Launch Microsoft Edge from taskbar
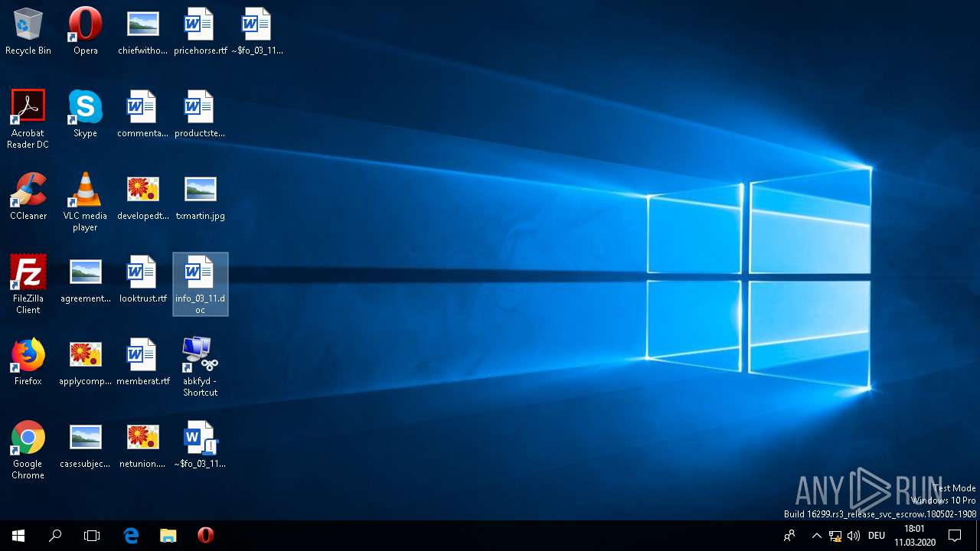This screenshot has height=551, width=980. point(131,536)
